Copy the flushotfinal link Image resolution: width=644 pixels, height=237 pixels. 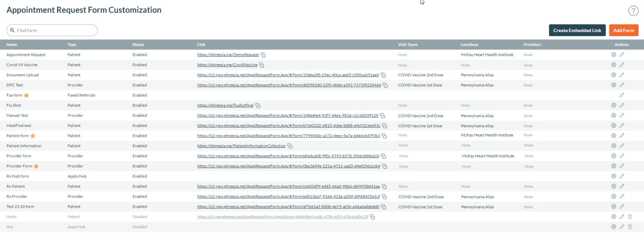point(258,106)
